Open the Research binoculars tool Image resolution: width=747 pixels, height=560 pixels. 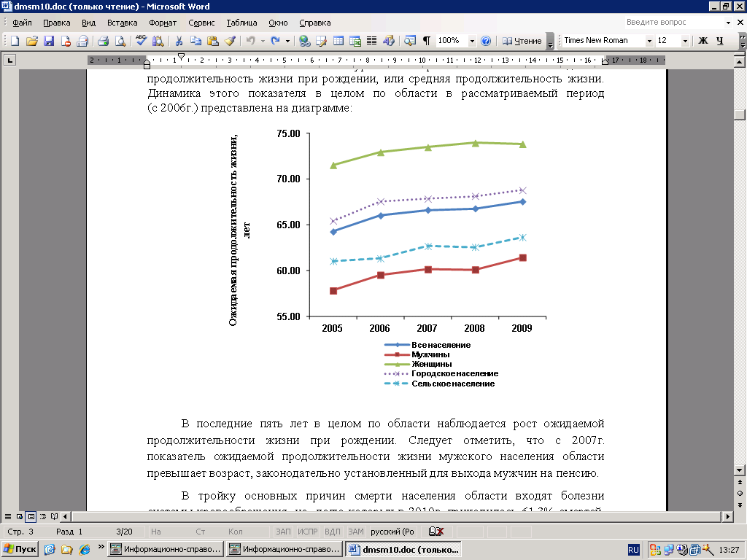pos(158,41)
